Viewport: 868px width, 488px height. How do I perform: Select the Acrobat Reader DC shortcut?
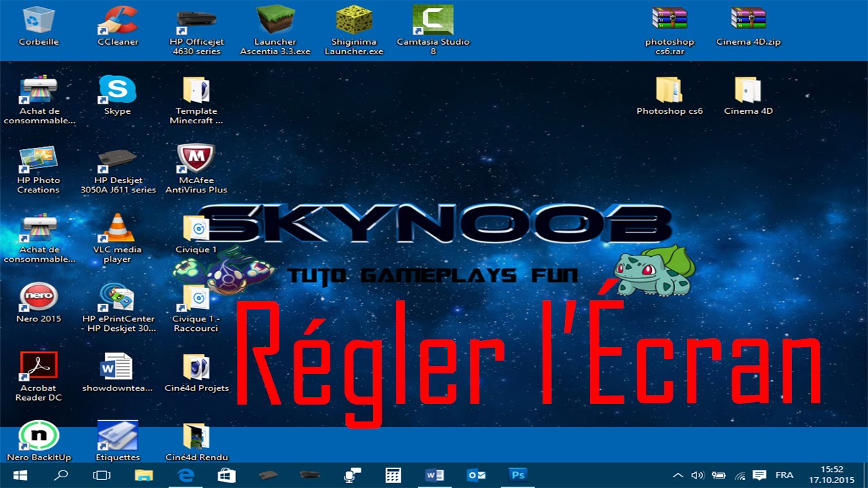point(39,377)
